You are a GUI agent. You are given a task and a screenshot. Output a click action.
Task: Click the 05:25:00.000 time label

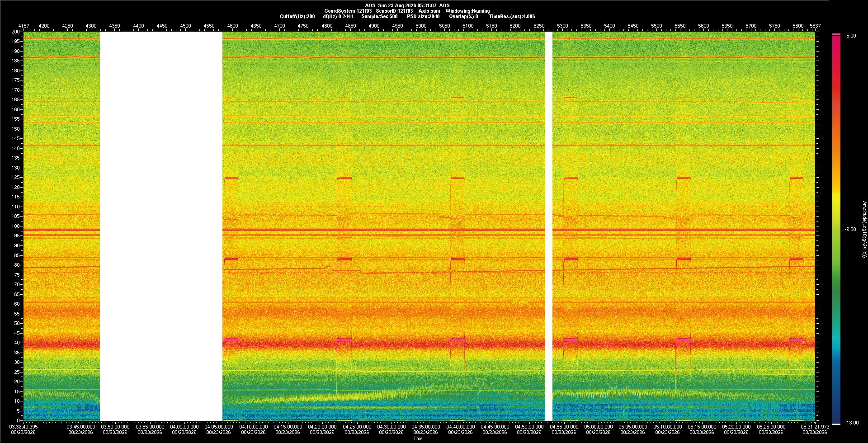771,427
